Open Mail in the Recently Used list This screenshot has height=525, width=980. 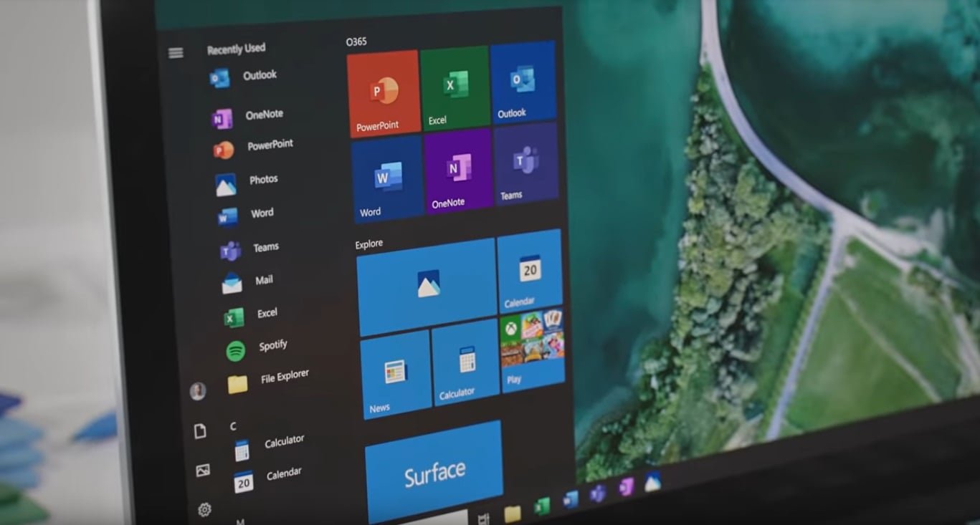pos(248,282)
